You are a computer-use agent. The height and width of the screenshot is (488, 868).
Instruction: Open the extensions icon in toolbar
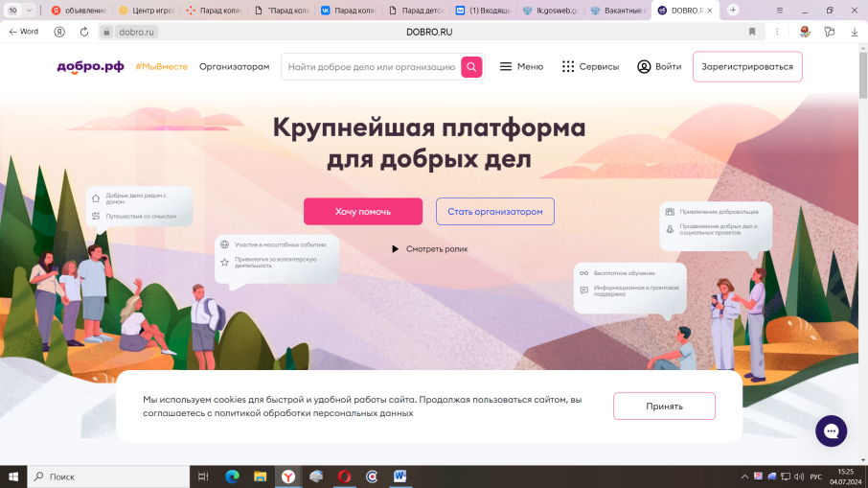(x=830, y=33)
